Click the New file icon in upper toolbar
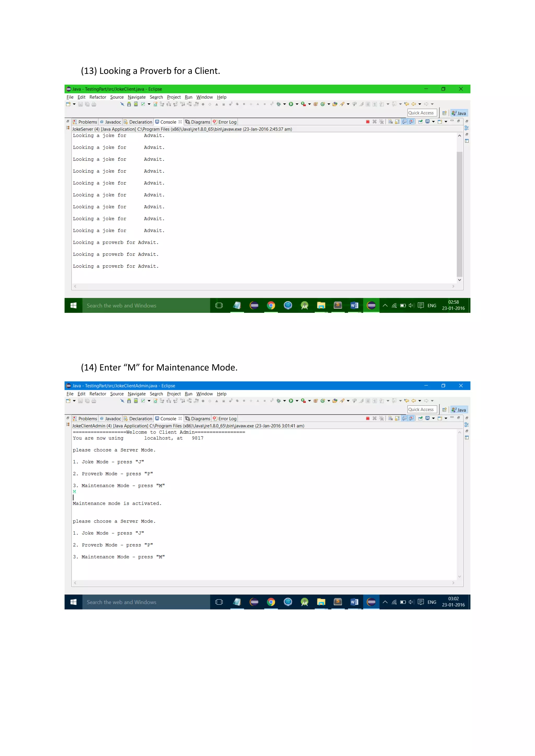 point(68,104)
